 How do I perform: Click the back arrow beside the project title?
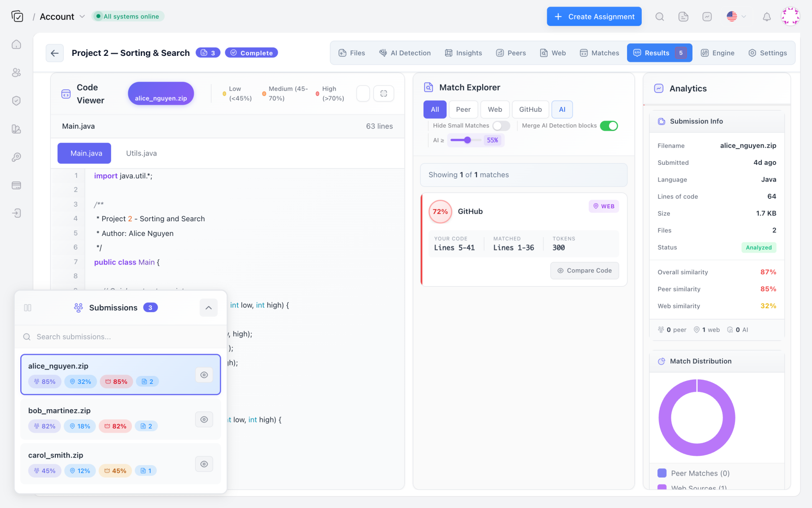coord(54,53)
